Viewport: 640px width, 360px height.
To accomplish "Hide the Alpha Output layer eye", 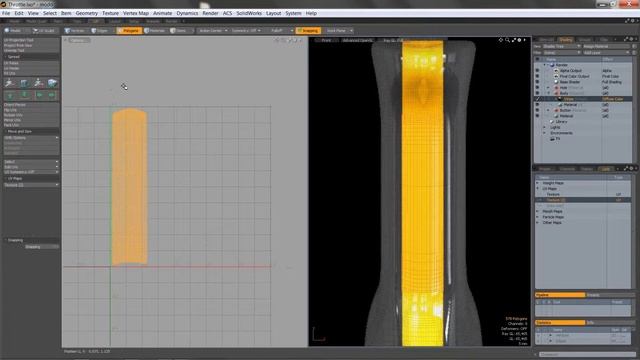I will pyautogui.click(x=537, y=71).
